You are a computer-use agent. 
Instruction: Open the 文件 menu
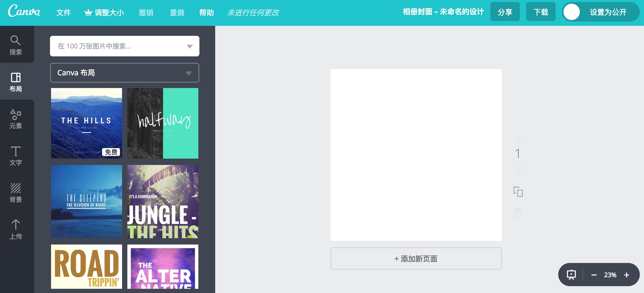[x=63, y=12]
